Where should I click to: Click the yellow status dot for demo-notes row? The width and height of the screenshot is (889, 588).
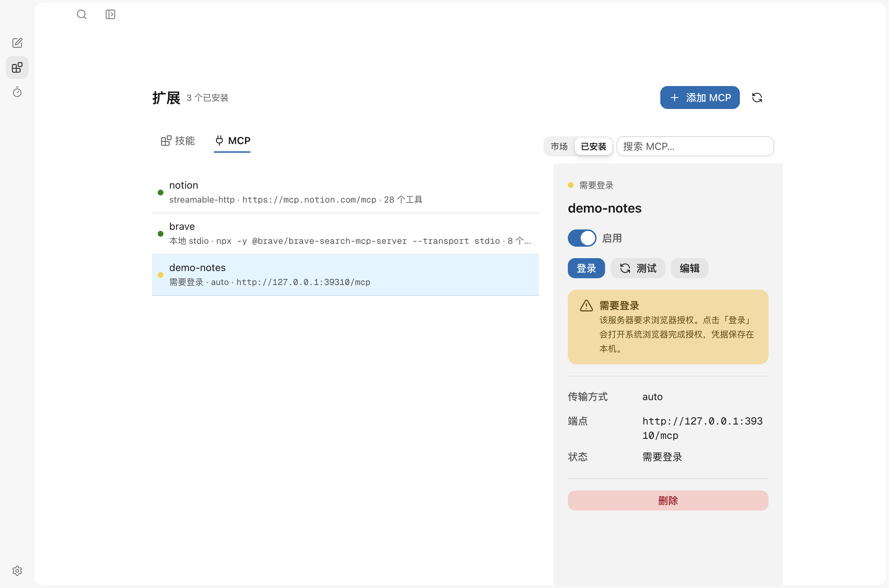[161, 275]
